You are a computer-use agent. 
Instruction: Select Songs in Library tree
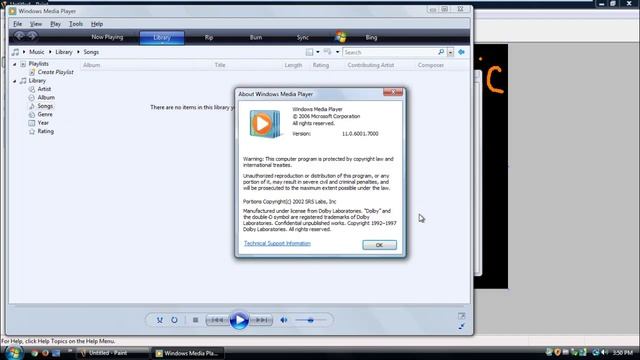[45, 106]
